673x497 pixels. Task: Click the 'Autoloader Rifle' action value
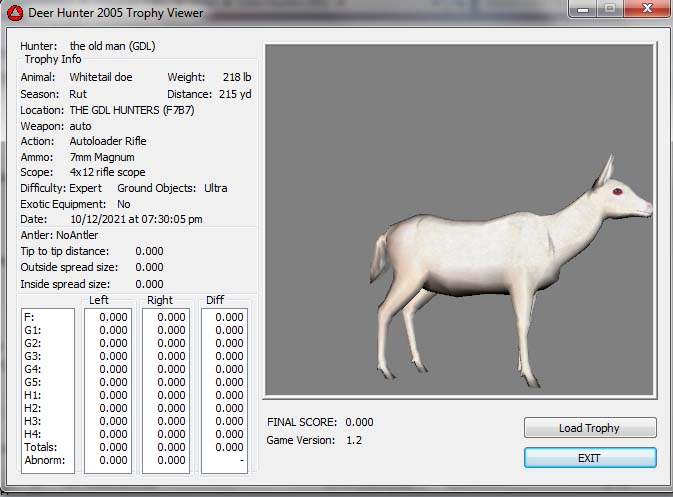coord(107,141)
